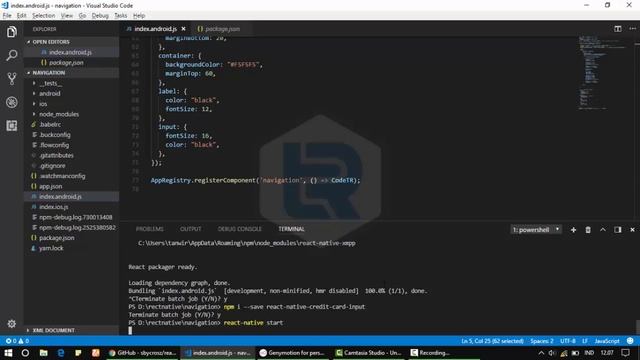Image resolution: width=640 pixels, height=360 pixels.
Task: Open the Help menu
Action: pyautogui.click(x=139, y=16)
